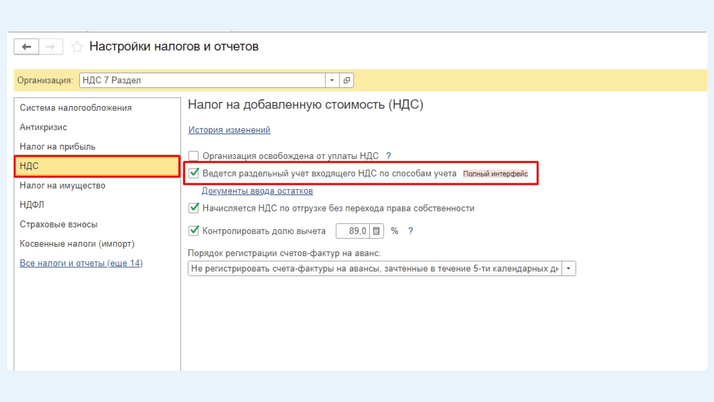Screen dimensions: 714x402
Task: Select 'Налог на прибыль' section
Action: pos(58,146)
